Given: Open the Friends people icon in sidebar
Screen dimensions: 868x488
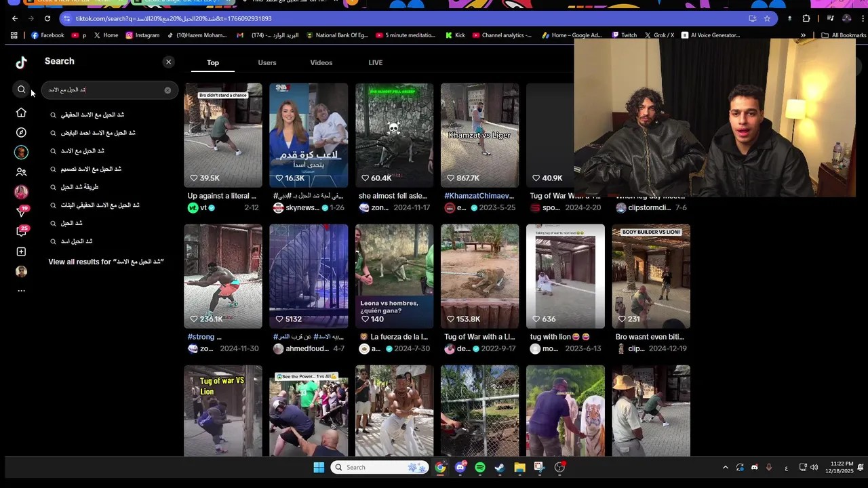Looking at the screenshot, I should (x=21, y=172).
